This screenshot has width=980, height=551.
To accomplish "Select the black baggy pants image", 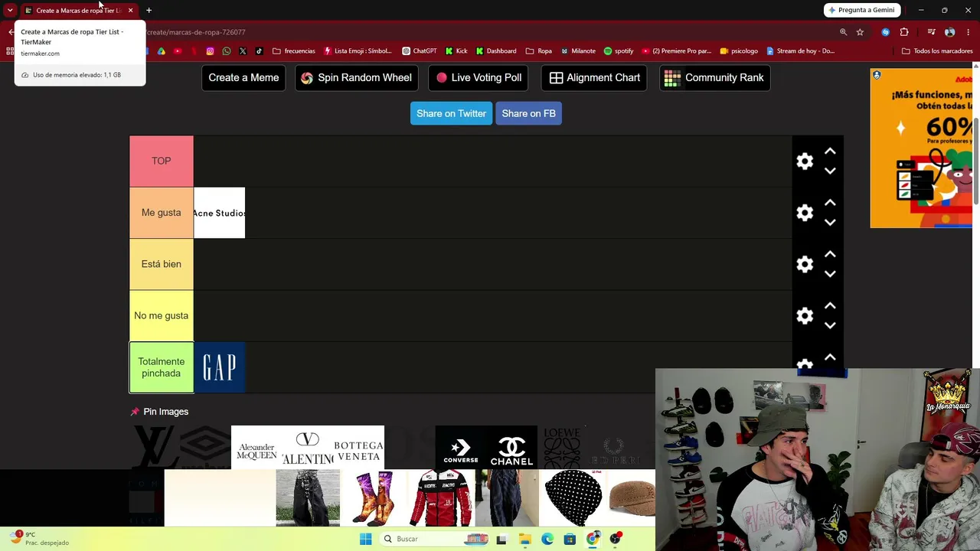I will [308, 498].
